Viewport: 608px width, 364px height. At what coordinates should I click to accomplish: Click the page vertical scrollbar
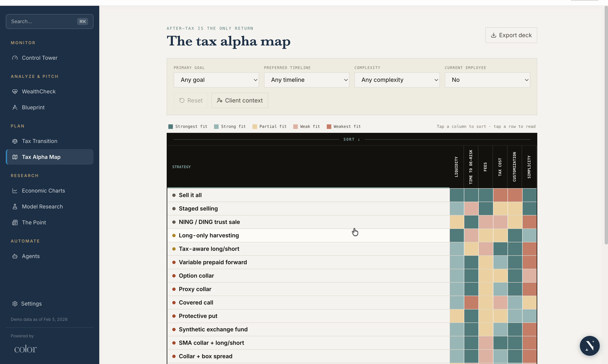click(x=606, y=125)
